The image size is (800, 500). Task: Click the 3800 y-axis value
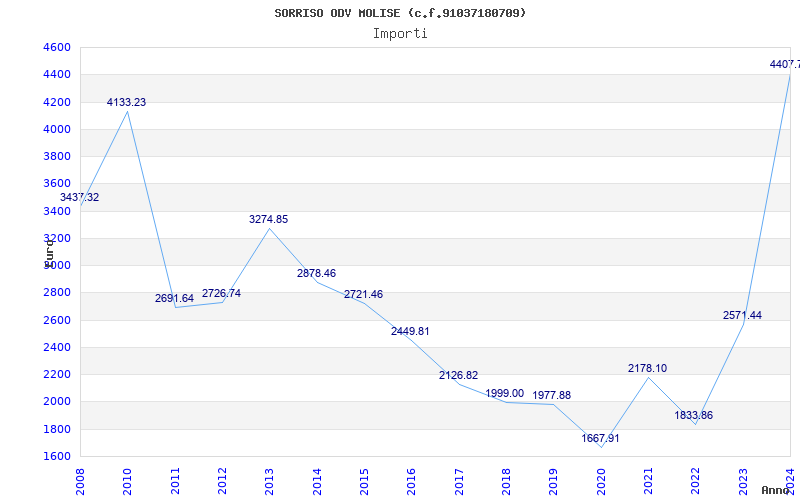57,156
